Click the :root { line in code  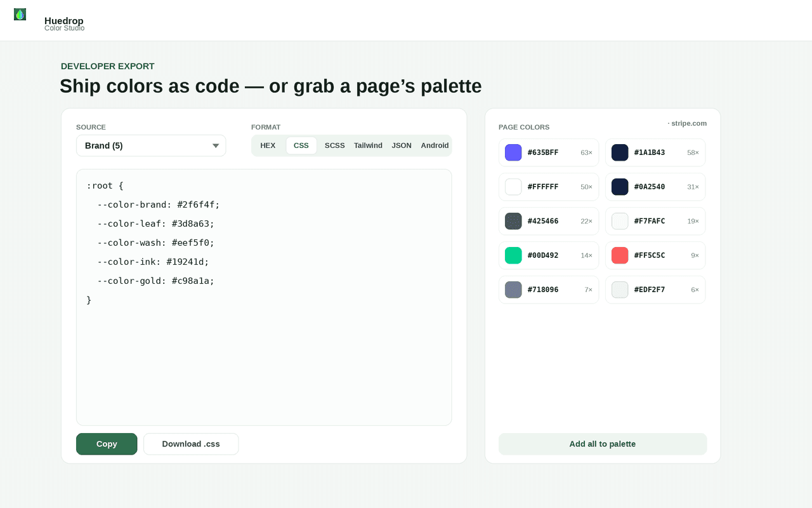tap(105, 185)
